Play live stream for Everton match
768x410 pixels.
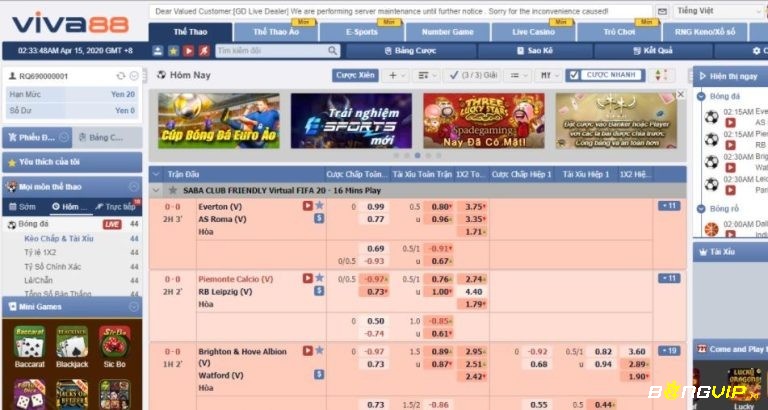point(308,206)
